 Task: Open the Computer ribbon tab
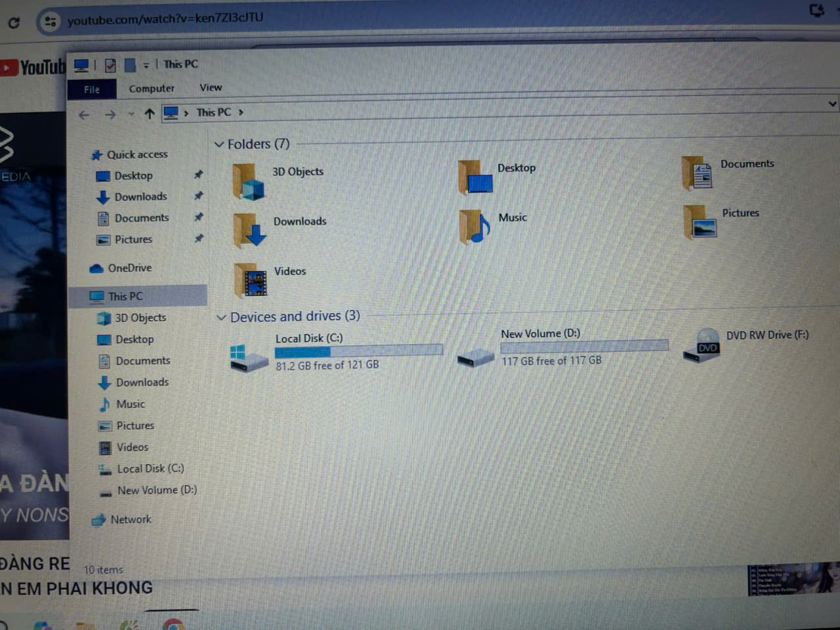coord(152,89)
